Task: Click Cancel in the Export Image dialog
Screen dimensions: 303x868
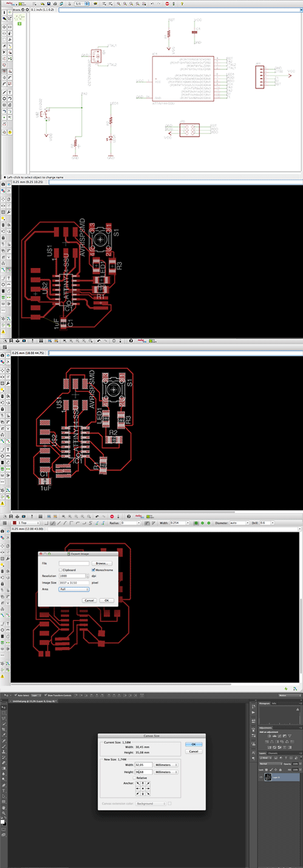Action: pos(89,601)
